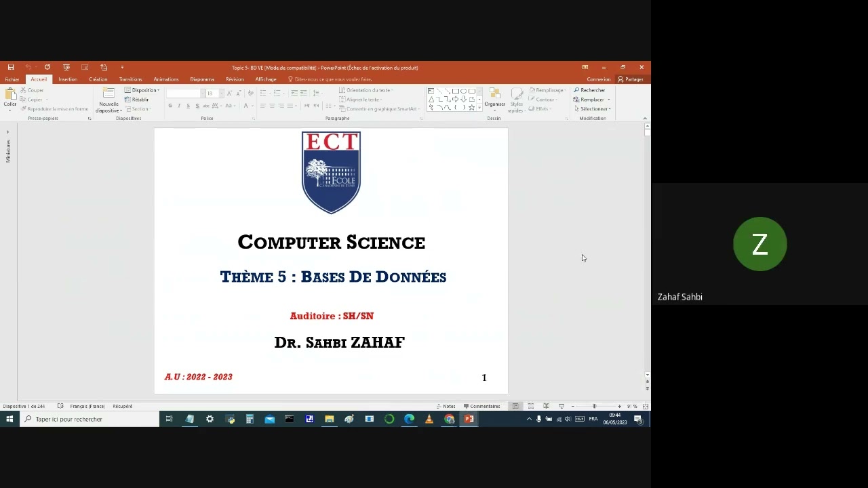868x488 pixels.
Task: Save the presentation from the quick access toolbar
Action: (11, 67)
